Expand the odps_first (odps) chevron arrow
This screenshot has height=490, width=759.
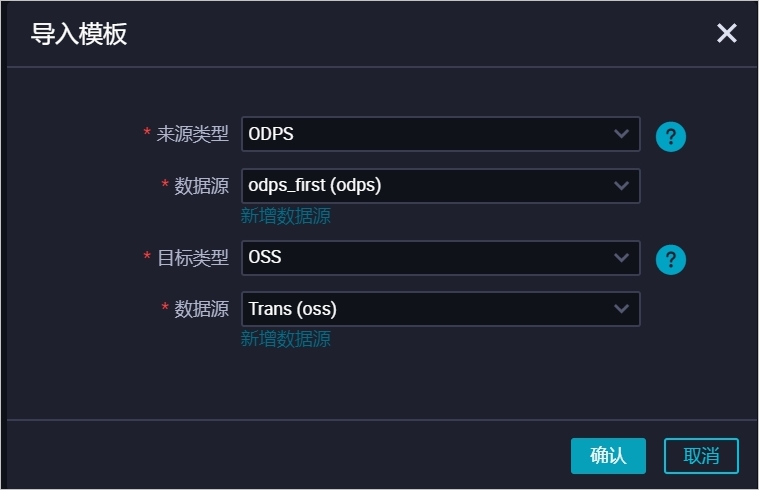pyautogui.click(x=621, y=185)
